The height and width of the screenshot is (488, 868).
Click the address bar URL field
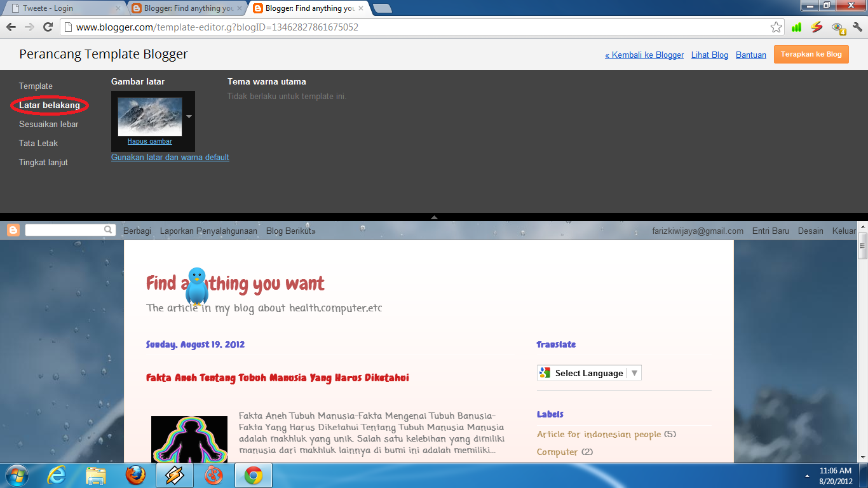pos(419,27)
